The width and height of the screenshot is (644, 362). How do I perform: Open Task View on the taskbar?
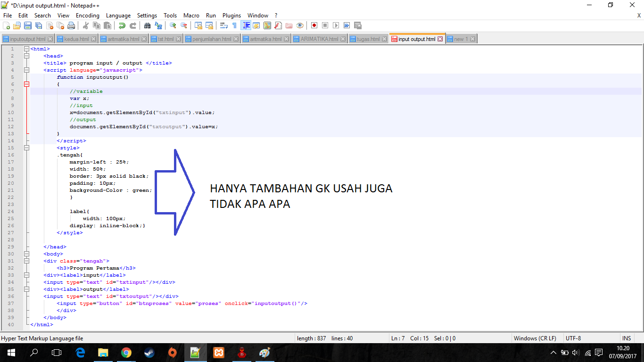(x=57, y=352)
